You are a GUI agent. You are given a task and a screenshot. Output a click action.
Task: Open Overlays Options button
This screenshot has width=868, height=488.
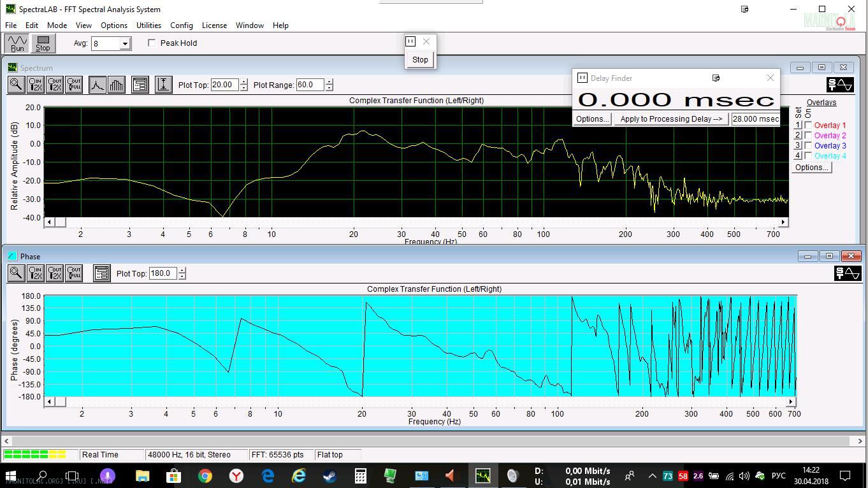(811, 168)
